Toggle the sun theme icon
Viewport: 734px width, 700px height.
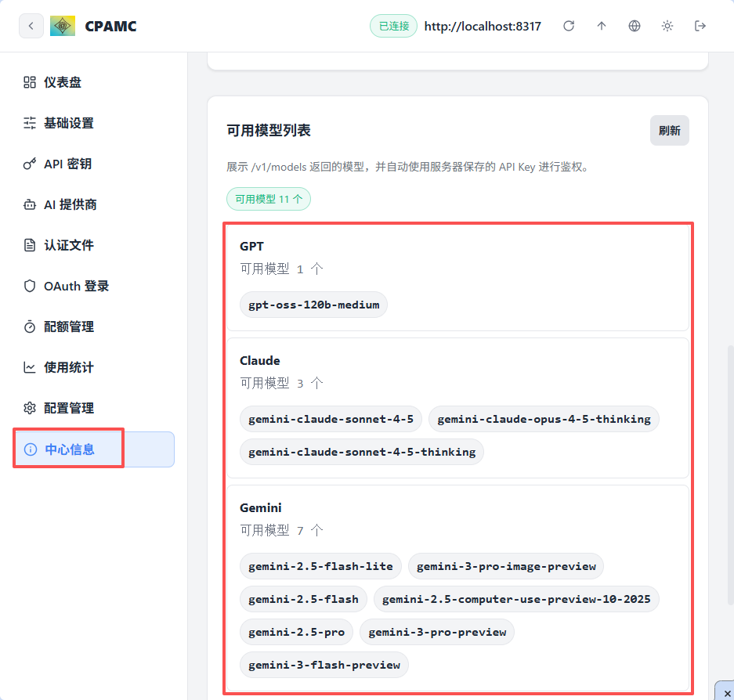pos(667,26)
